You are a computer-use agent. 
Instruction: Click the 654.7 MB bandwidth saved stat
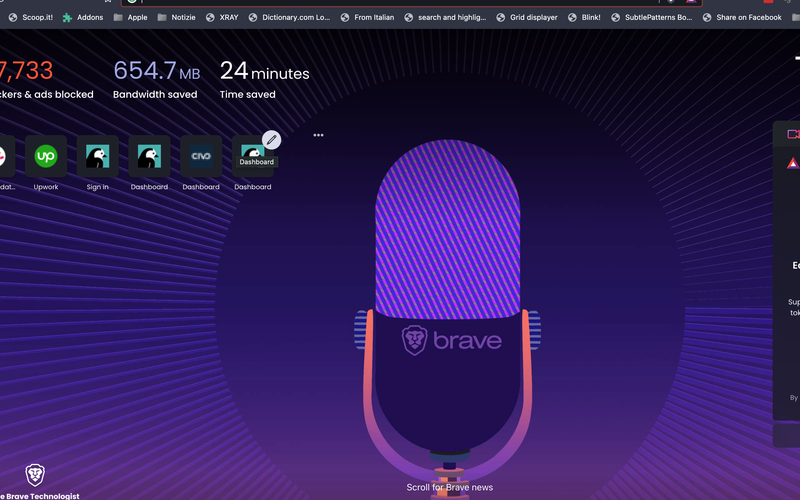click(157, 79)
